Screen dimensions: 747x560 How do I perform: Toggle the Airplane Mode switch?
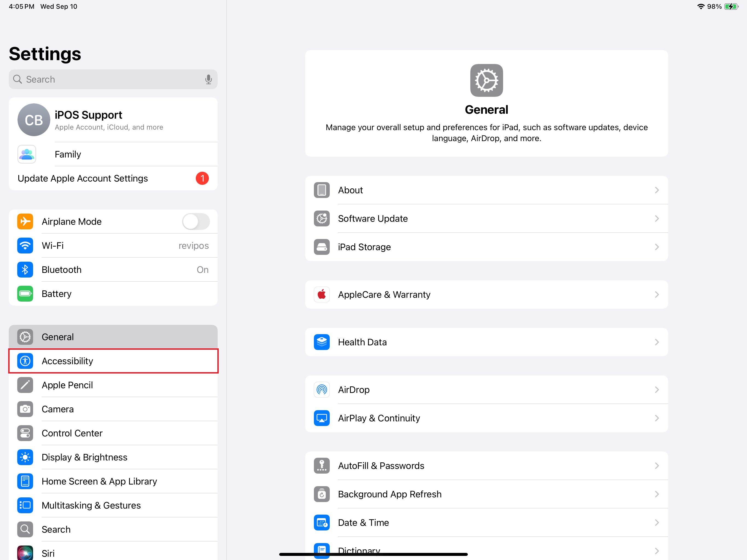coord(196,221)
